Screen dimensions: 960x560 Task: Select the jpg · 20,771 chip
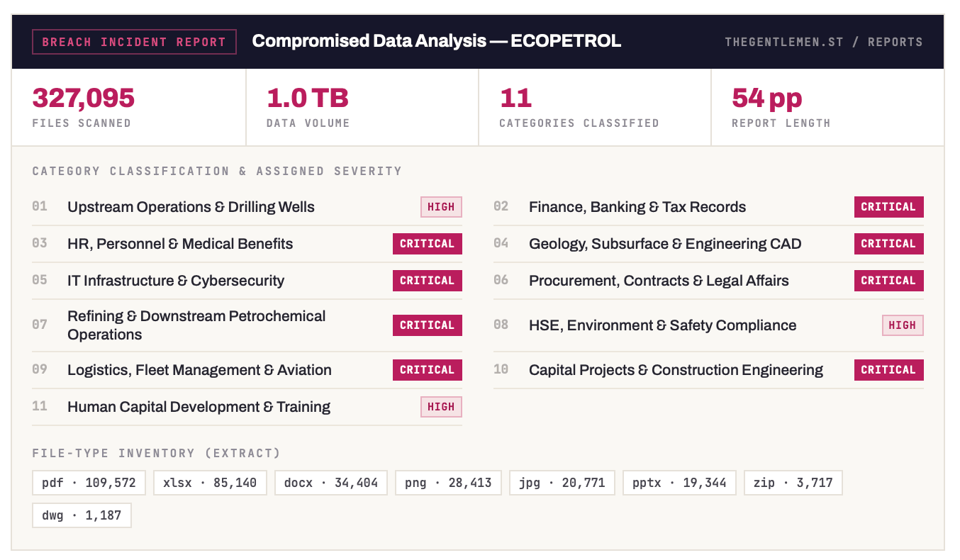[562, 483]
